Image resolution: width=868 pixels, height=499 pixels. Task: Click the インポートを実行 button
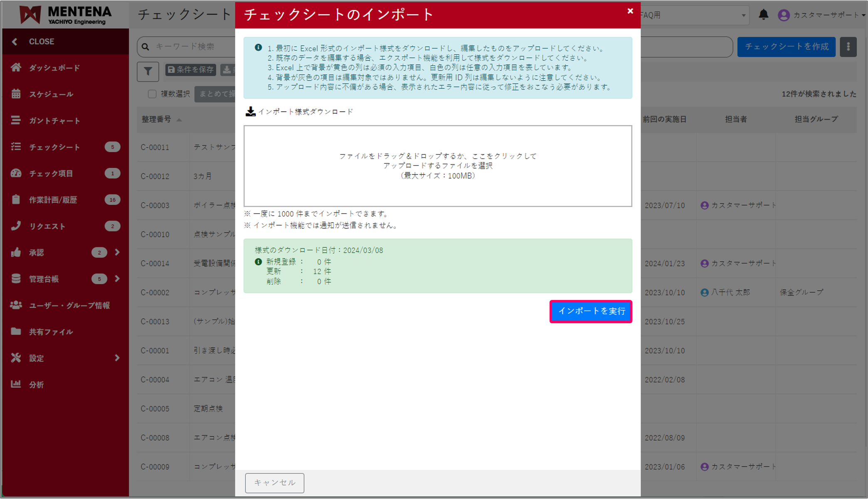tap(591, 311)
